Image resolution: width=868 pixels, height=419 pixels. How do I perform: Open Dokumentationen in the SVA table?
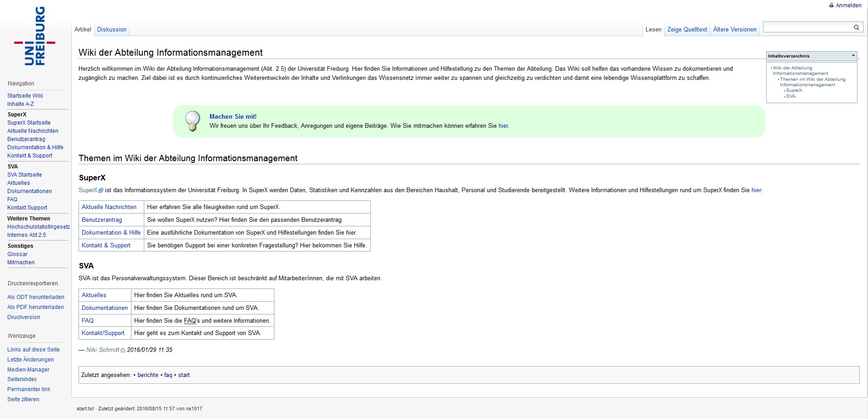coord(105,308)
